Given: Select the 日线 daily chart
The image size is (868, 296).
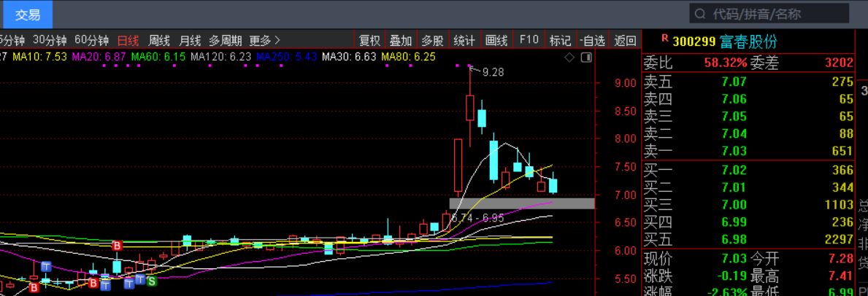Looking at the screenshot, I should [128, 40].
